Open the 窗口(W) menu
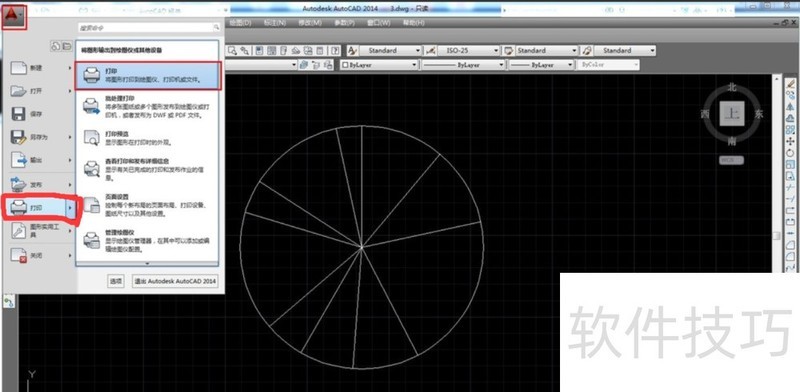Viewport: 800px width, 392px height. click(x=379, y=23)
